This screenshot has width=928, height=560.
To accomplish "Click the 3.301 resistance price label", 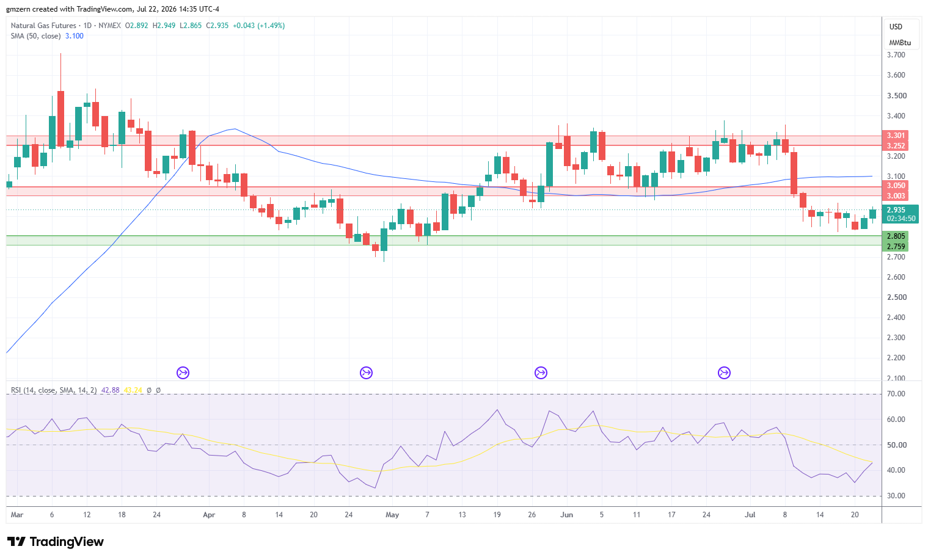I will (x=896, y=136).
